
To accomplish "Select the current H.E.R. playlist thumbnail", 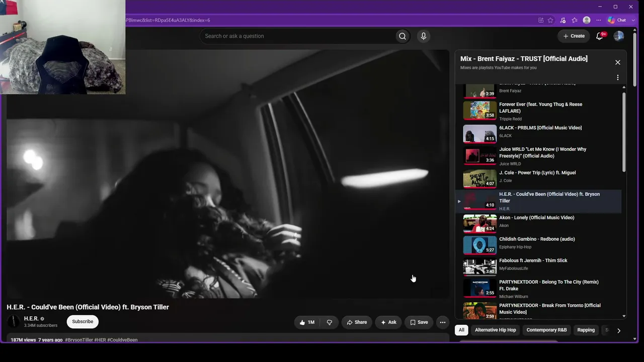I will pyautogui.click(x=479, y=200).
